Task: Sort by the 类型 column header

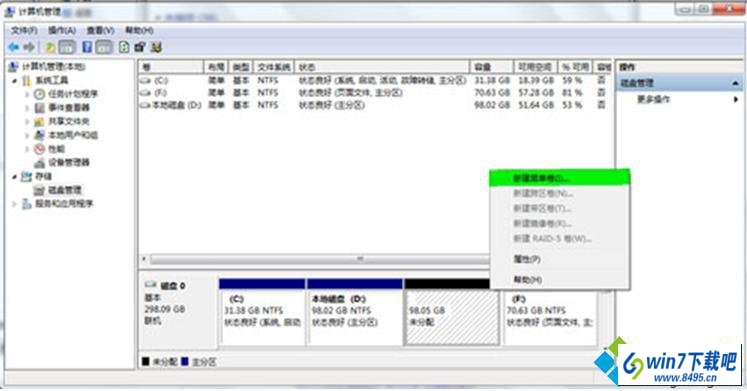Action: coord(241,67)
